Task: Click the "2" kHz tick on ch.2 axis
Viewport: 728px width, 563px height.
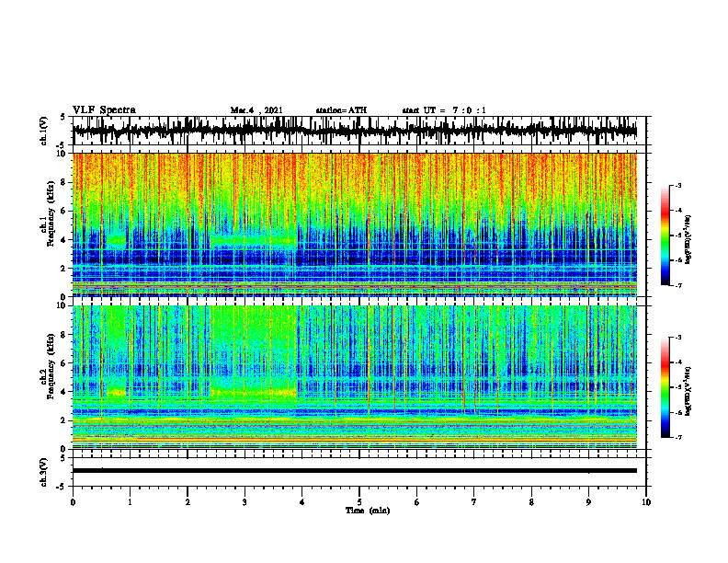Action: point(64,420)
